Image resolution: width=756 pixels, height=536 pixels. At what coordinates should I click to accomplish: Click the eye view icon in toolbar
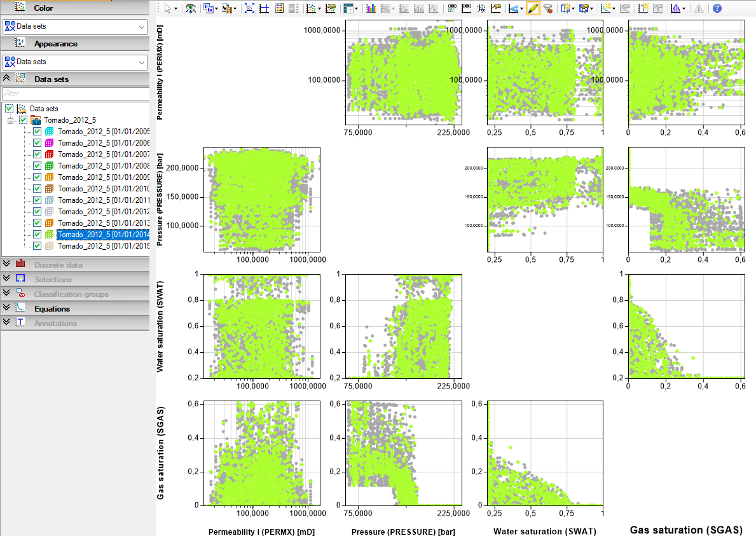pos(191,8)
